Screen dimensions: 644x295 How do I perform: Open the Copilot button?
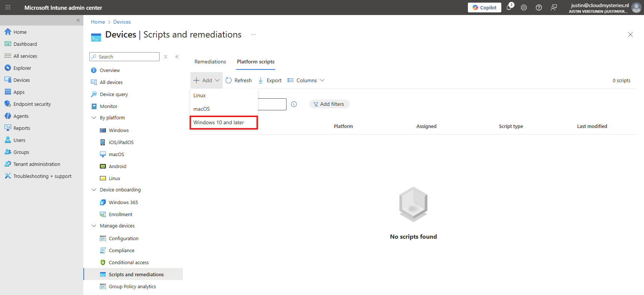click(484, 8)
